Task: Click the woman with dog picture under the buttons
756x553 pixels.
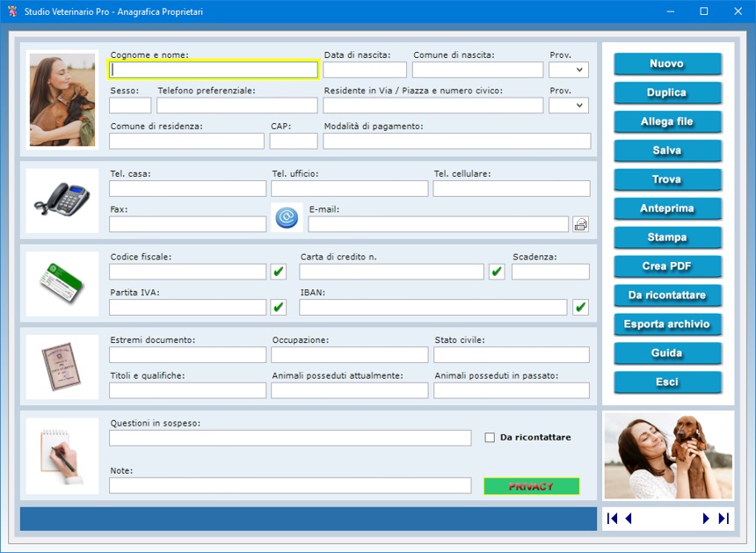Action: coord(668,455)
